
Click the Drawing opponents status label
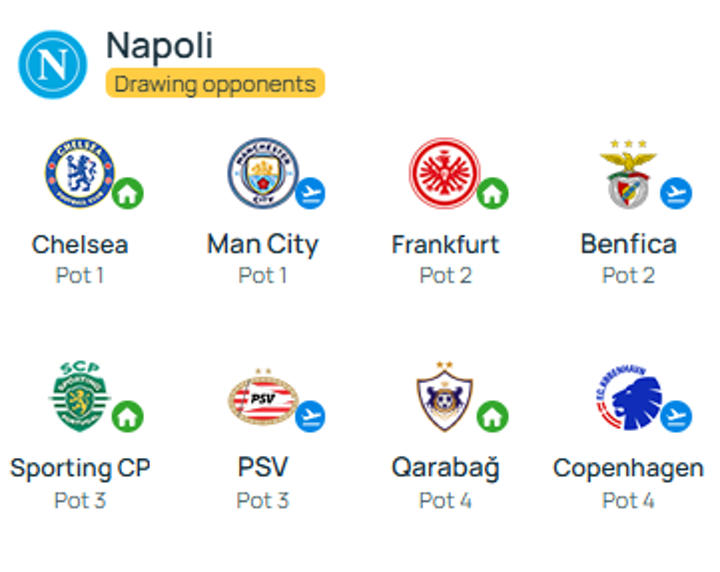[x=215, y=83]
